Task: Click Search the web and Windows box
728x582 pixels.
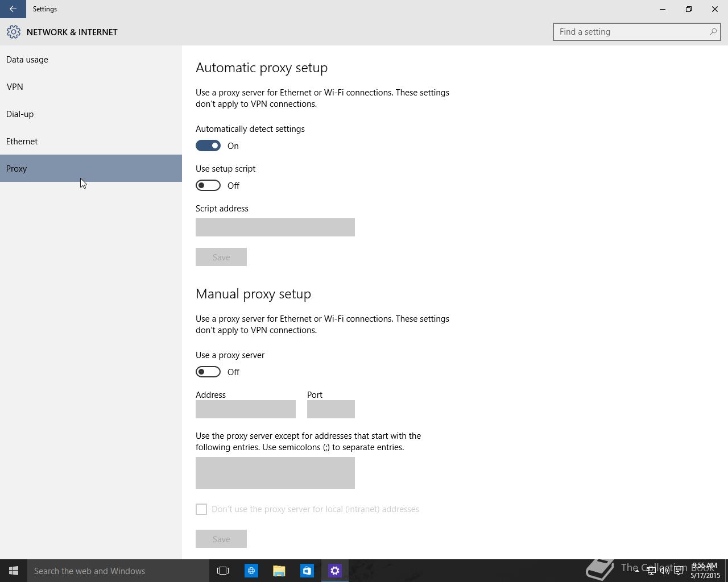Action: (x=118, y=571)
